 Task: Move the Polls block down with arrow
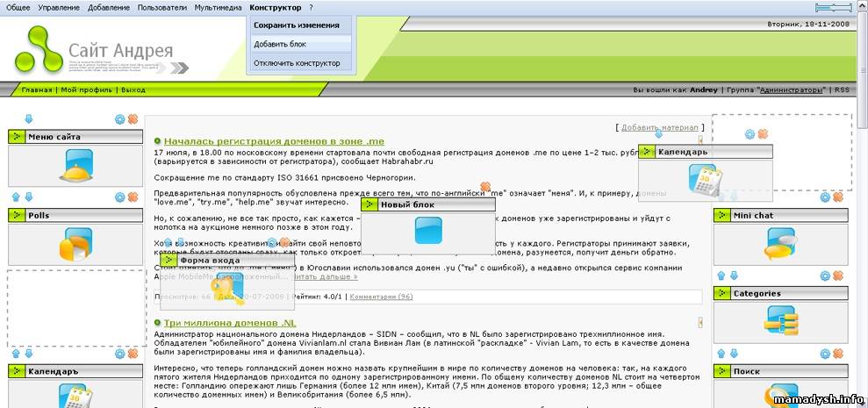coord(28,197)
